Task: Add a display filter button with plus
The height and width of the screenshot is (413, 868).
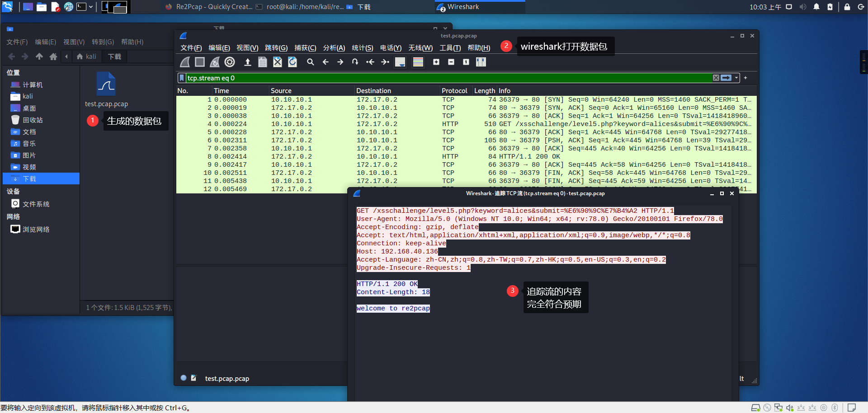Action: (745, 78)
